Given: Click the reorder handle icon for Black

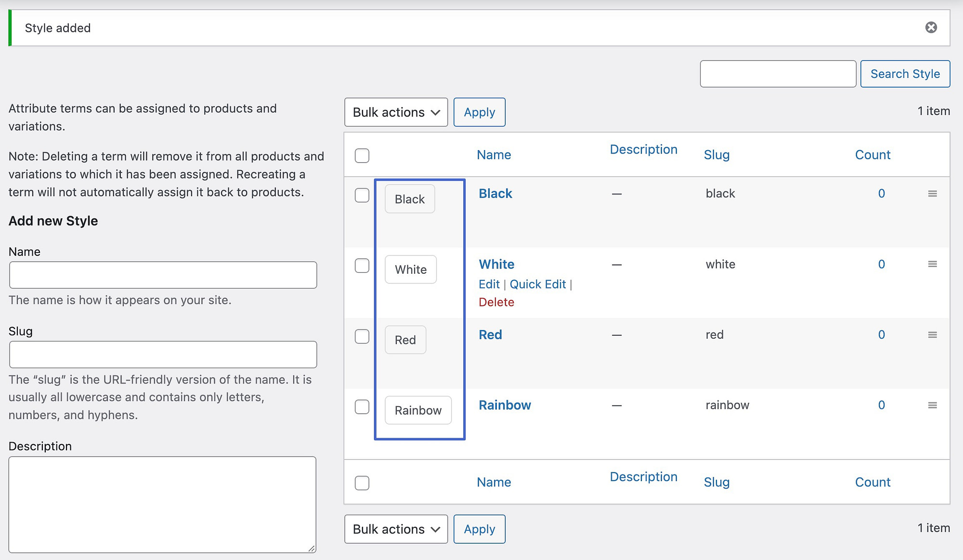Looking at the screenshot, I should click(932, 194).
